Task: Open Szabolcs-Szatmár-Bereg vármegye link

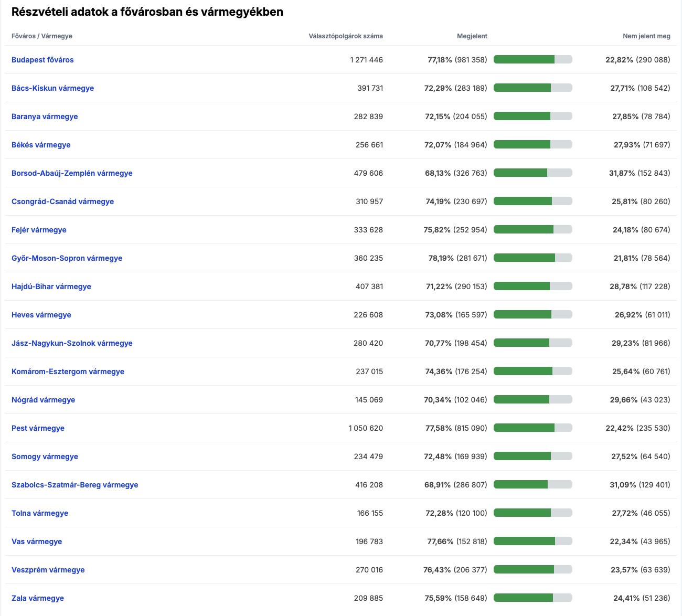Action: pos(75,485)
